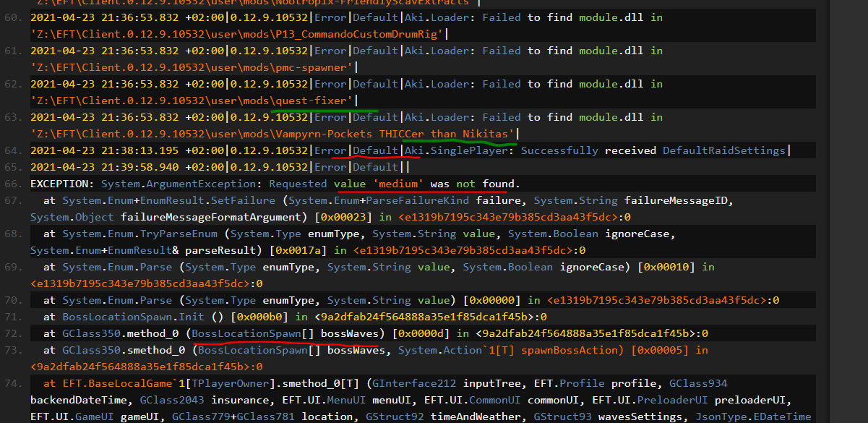
Task: Click the quoted value 'medium'
Action: pos(398,184)
